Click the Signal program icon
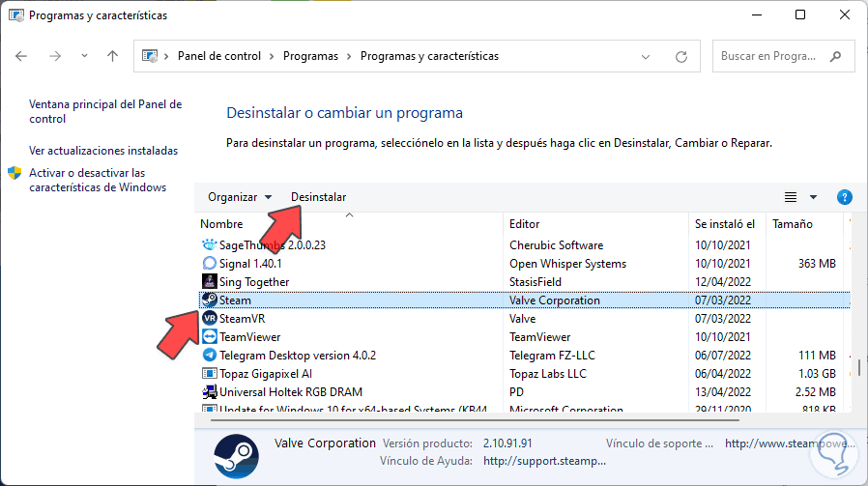Image resolution: width=868 pixels, height=486 pixels. pyautogui.click(x=209, y=263)
